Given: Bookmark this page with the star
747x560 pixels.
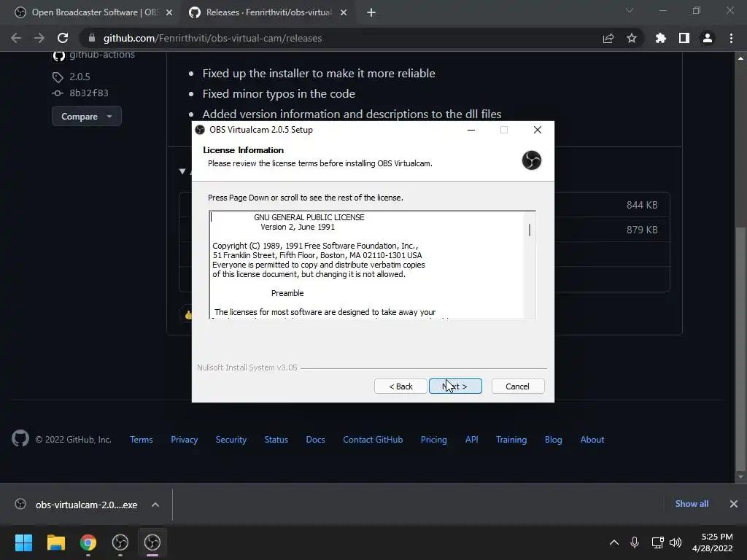Looking at the screenshot, I should tap(632, 38).
